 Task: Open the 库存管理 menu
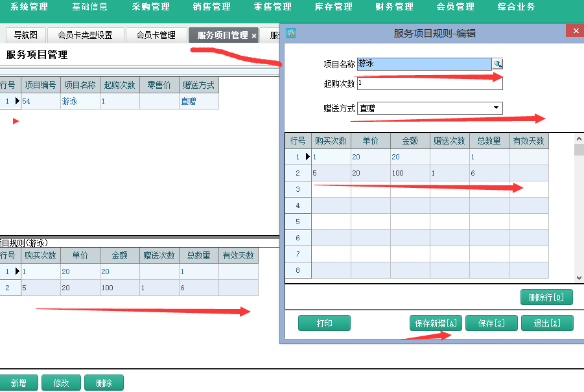coord(334,6)
